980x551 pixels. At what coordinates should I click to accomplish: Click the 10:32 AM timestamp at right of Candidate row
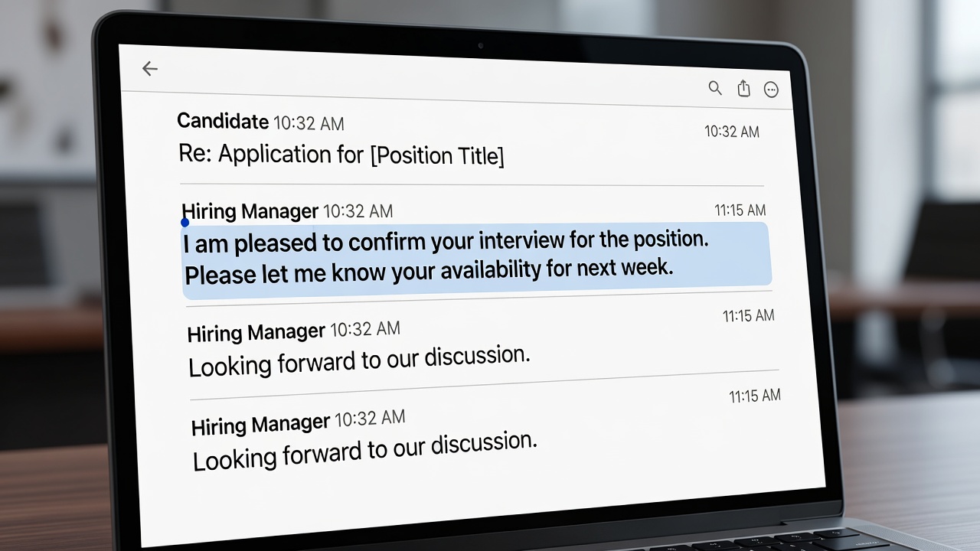click(732, 132)
